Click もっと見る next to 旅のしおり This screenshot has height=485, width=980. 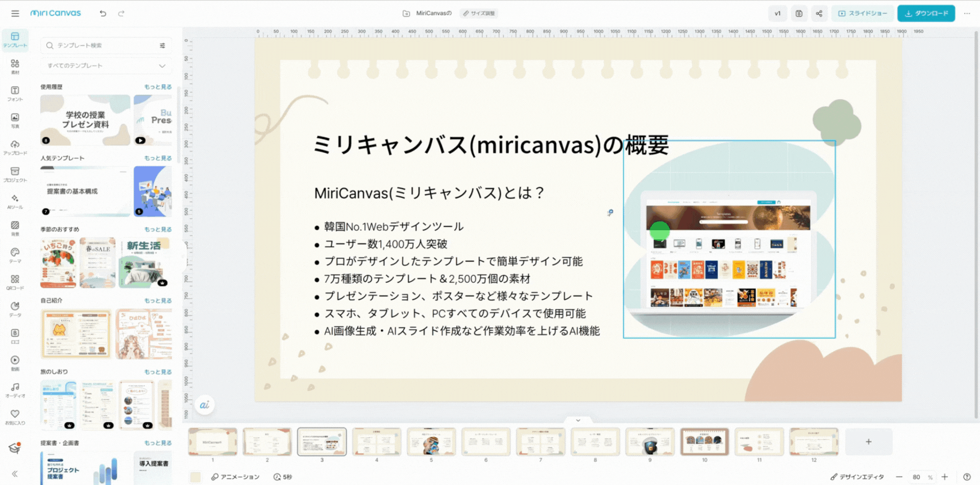[158, 372]
